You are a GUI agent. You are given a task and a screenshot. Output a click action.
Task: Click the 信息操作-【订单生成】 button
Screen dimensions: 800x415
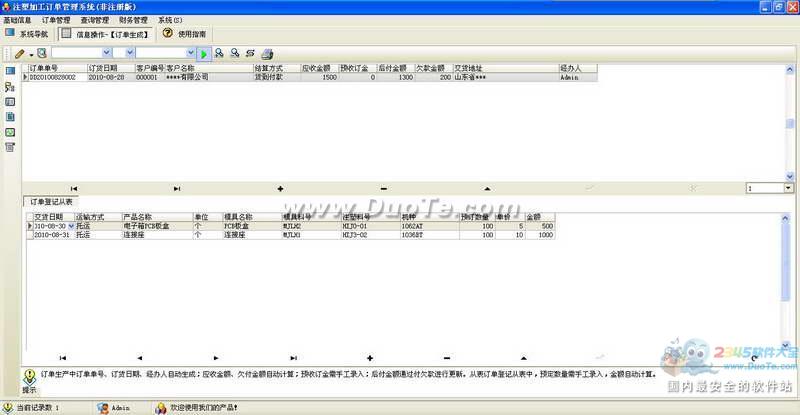105,33
